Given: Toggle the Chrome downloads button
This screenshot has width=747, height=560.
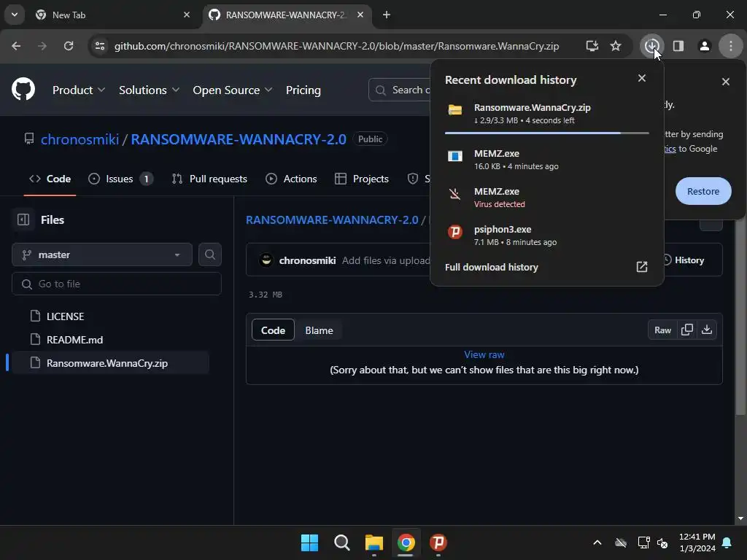Looking at the screenshot, I should tap(651, 46).
